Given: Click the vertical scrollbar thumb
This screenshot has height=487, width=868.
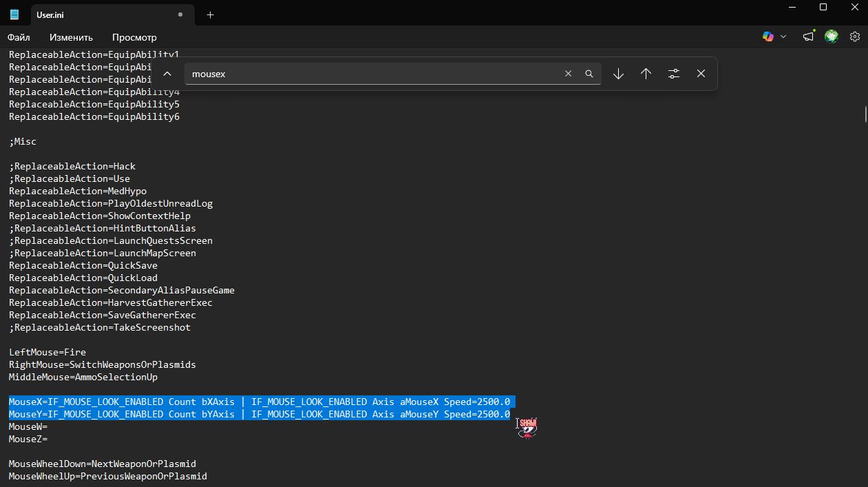Looking at the screenshot, I should click(865, 114).
